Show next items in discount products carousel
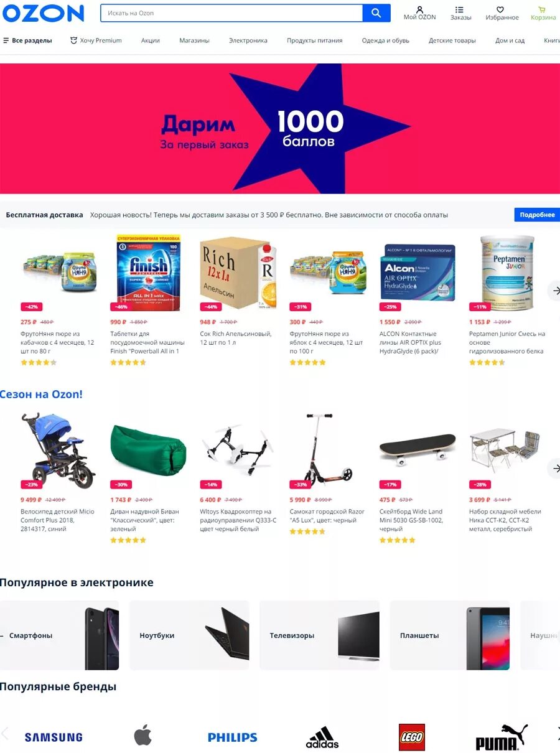Screen dimensions: 560x753 [x=554, y=291]
